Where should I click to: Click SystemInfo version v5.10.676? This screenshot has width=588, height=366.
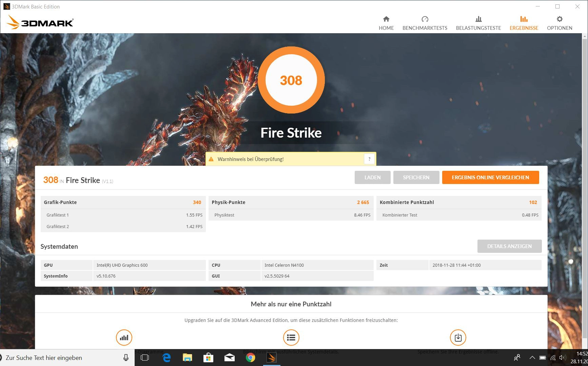click(106, 276)
